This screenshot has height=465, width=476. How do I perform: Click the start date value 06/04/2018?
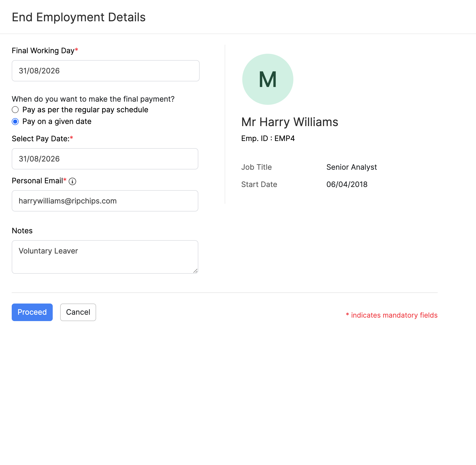point(347,184)
